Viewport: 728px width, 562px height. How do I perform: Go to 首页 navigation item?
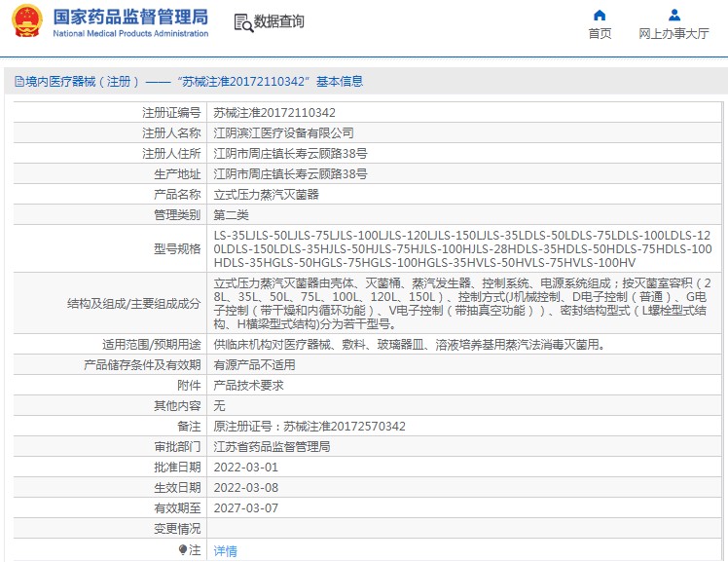point(600,33)
